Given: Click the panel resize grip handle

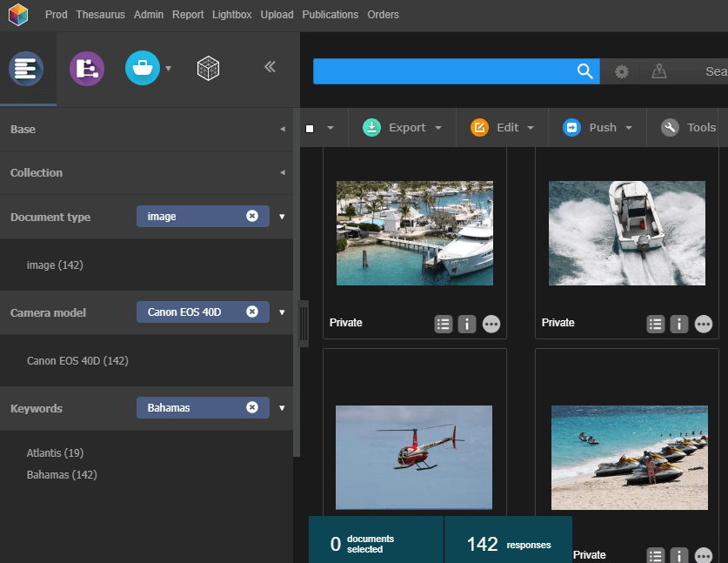Looking at the screenshot, I should [304, 324].
